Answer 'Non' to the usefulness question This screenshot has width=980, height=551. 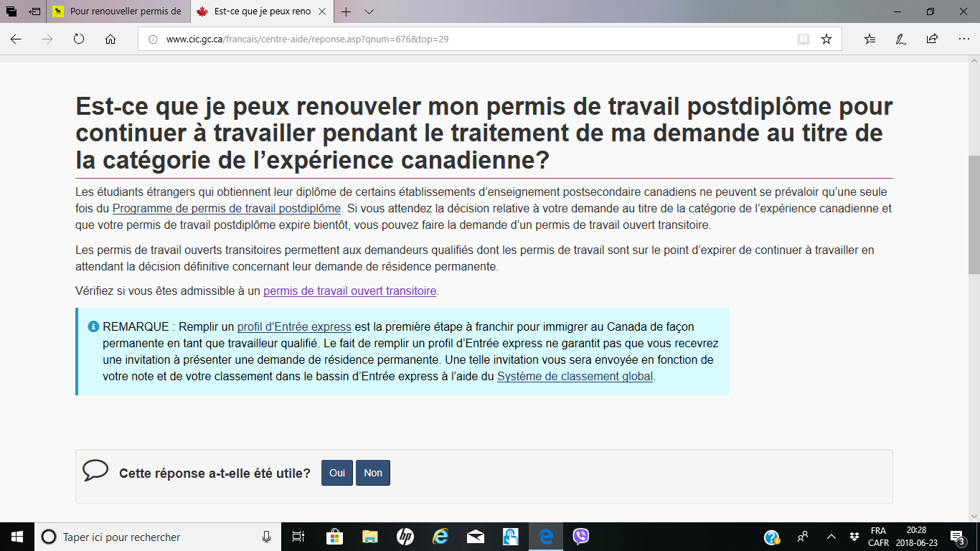point(373,473)
